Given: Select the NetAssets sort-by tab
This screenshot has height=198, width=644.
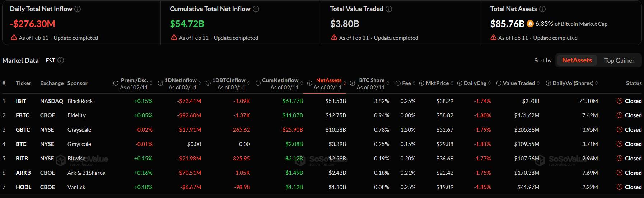Looking at the screenshot, I should click(577, 60).
